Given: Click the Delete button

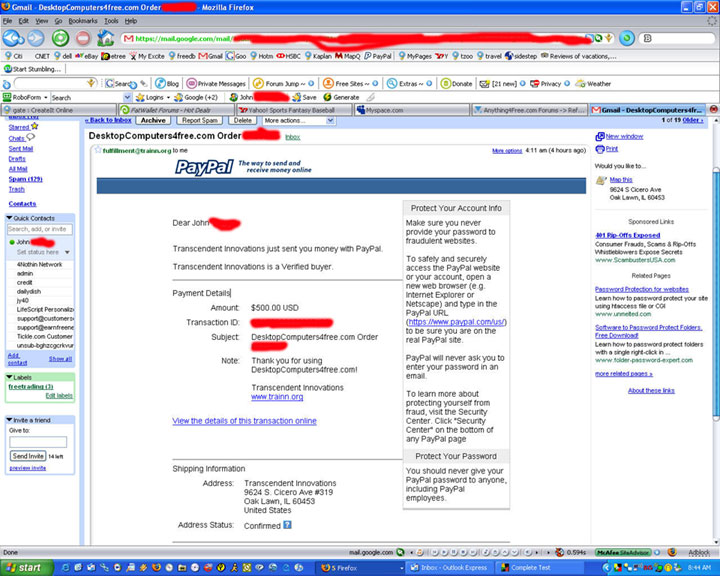Looking at the screenshot, I should (242, 120).
